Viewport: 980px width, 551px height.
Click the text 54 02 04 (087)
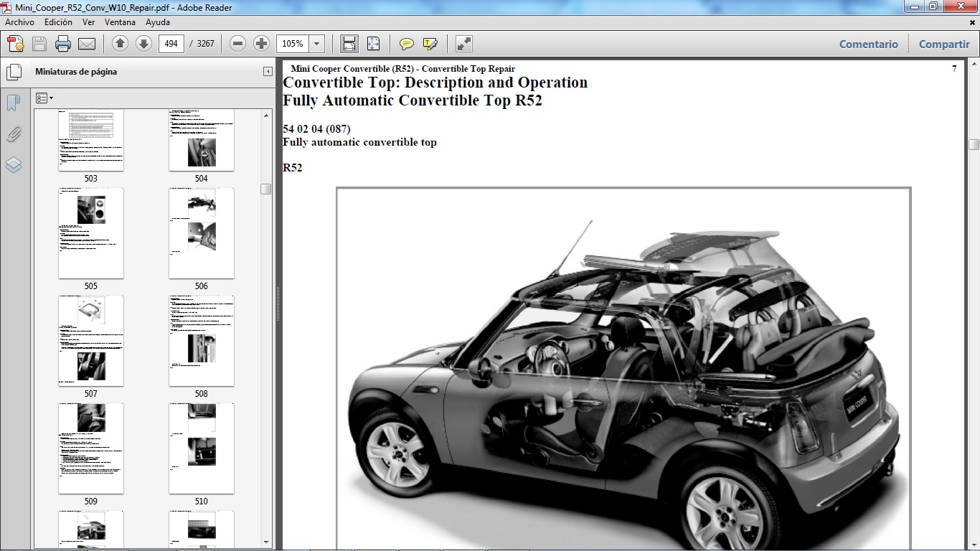[x=316, y=129]
